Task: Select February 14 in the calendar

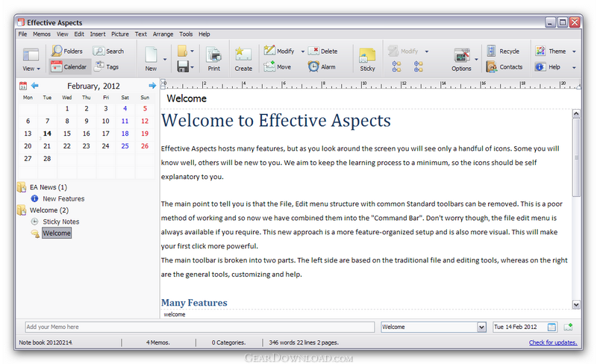Action: [47, 134]
